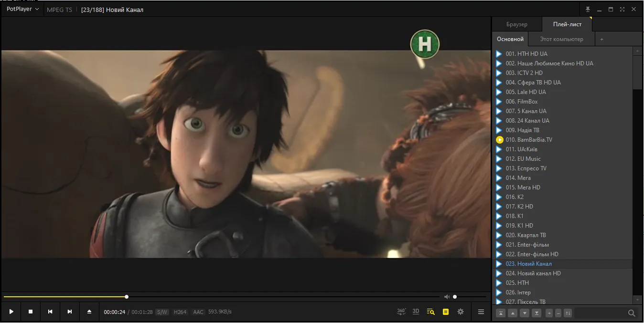
Task: Select channel 013. Еспресо TV
Action: coord(563,168)
